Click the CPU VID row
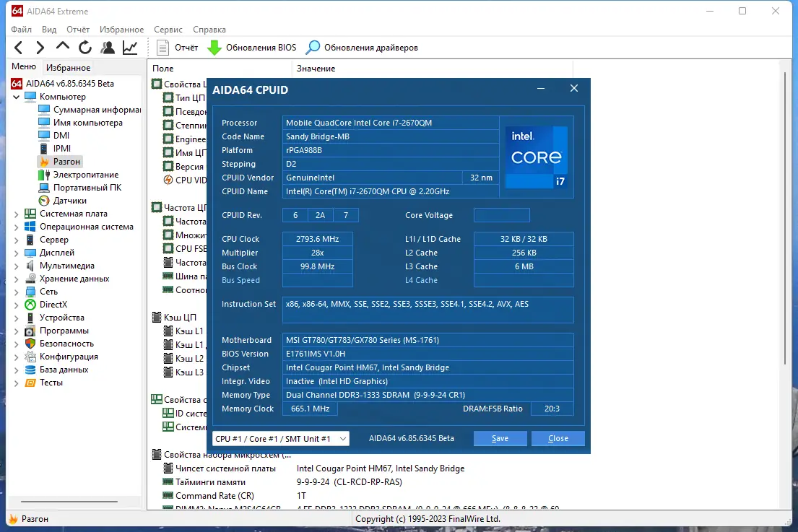The image size is (798, 532). pos(185,180)
